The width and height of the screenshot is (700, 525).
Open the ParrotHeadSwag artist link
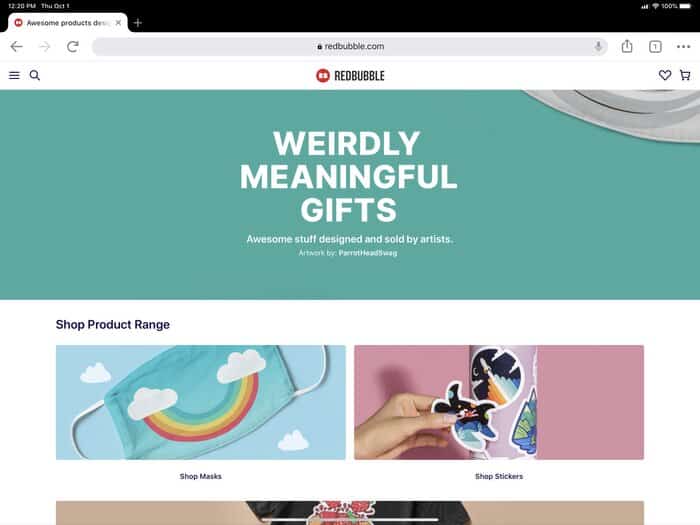(x=367, y=253)
